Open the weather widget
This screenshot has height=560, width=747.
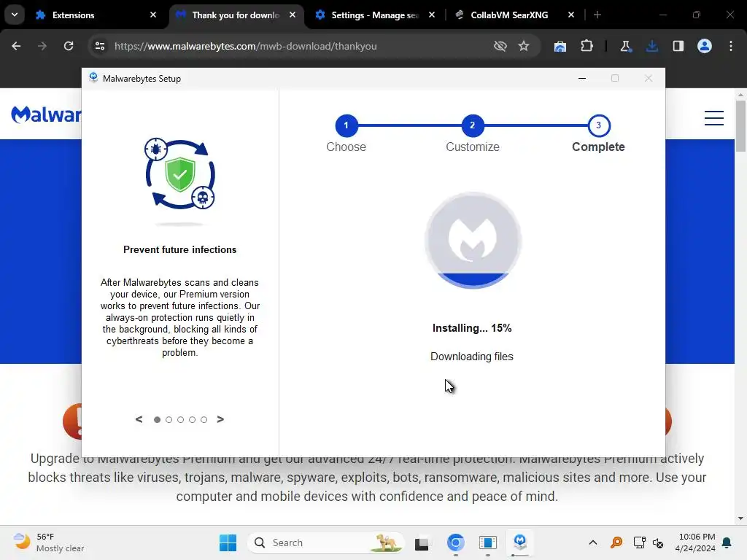(48, 542)
